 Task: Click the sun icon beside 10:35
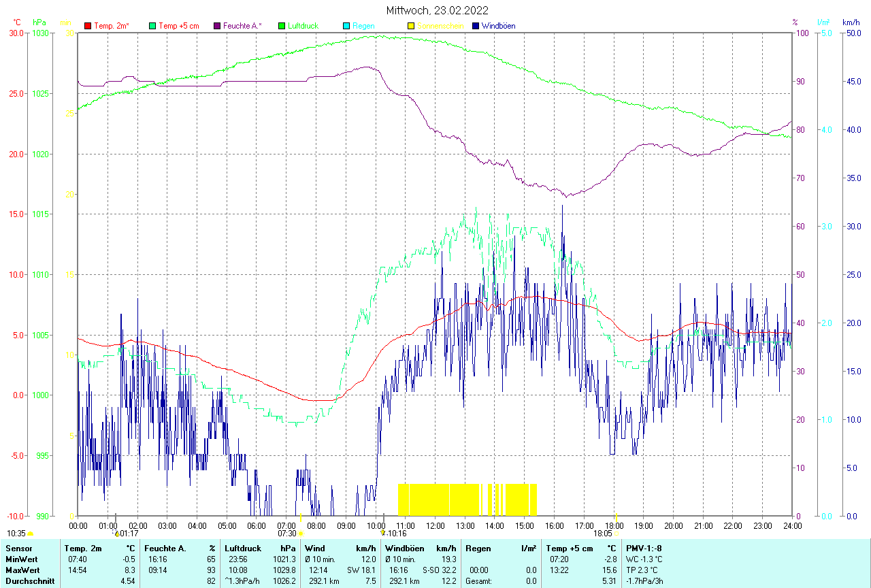(x=31, y=534)
